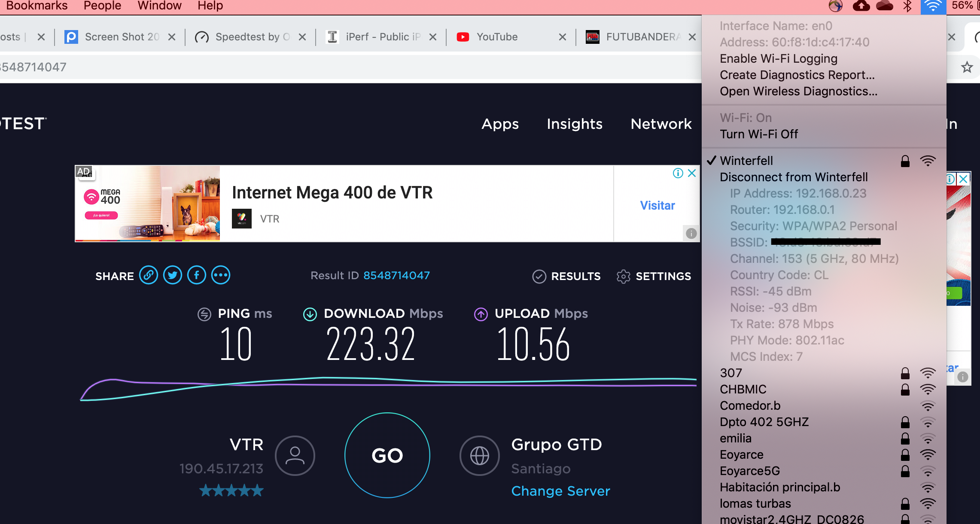Click the Grupo GTD server name
The width and height of the screenshot is (980, 524).
557,445
